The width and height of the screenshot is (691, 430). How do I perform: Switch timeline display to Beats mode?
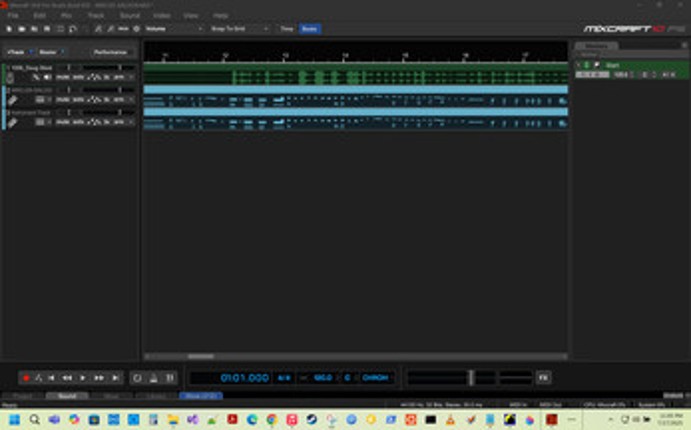(x=310, y=29)
